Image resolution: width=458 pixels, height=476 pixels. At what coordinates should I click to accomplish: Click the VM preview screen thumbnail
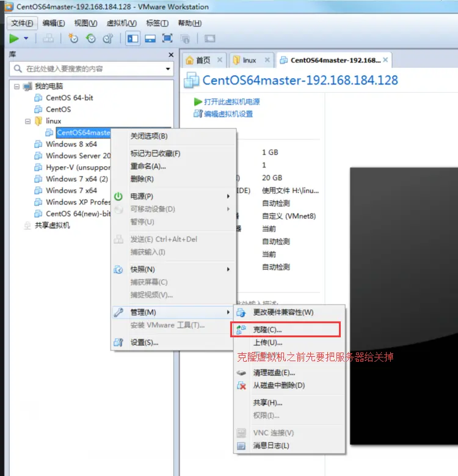[x=404, y=306]
